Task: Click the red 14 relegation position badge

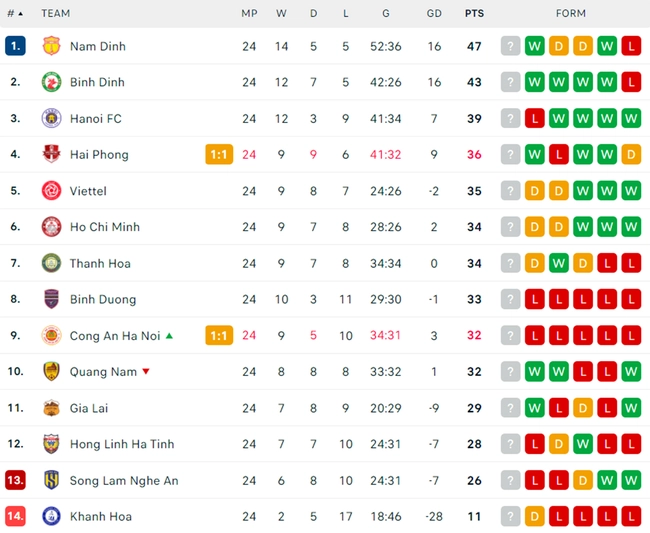Action: coord(15,516)
